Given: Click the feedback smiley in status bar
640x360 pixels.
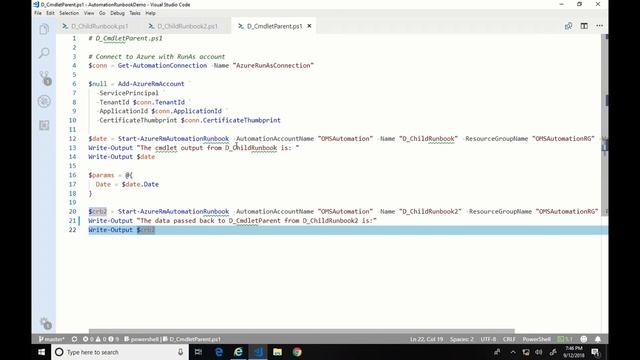Looking at the screenshot, I should click(584, 339).
